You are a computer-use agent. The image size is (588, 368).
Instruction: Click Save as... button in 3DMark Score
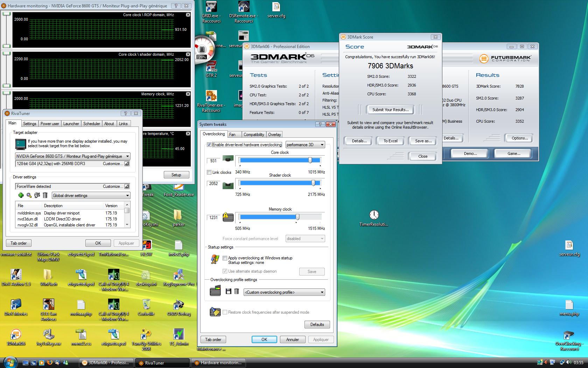coord(423,141)
